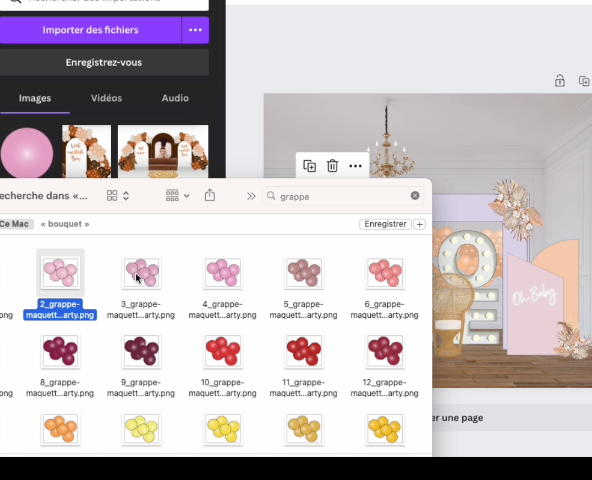Clear the grappe search field

(x=415, y=195)
